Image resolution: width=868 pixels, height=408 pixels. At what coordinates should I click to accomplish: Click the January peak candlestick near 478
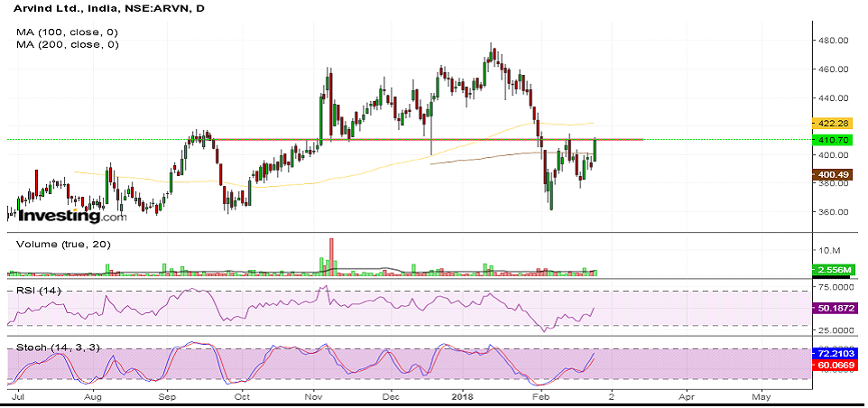[x=492, y=53]
